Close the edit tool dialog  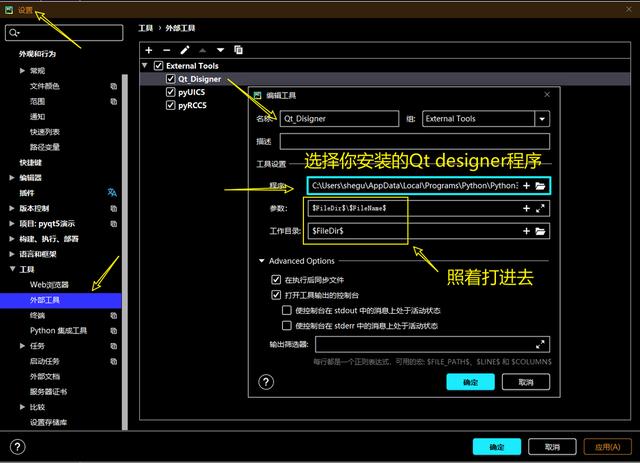click(547, 94)
